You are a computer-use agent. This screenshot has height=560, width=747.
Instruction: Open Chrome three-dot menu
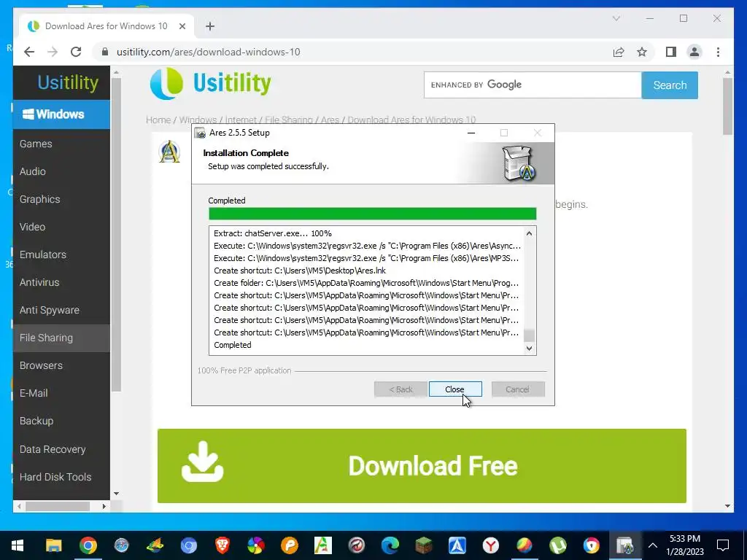tap(718, 52)
